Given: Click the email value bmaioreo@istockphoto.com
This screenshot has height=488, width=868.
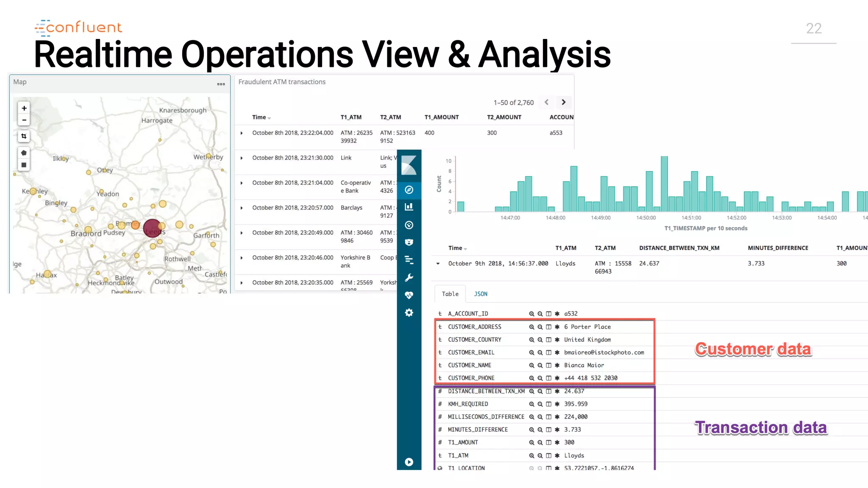Looking at the screenshot, I should pos(604,352).
